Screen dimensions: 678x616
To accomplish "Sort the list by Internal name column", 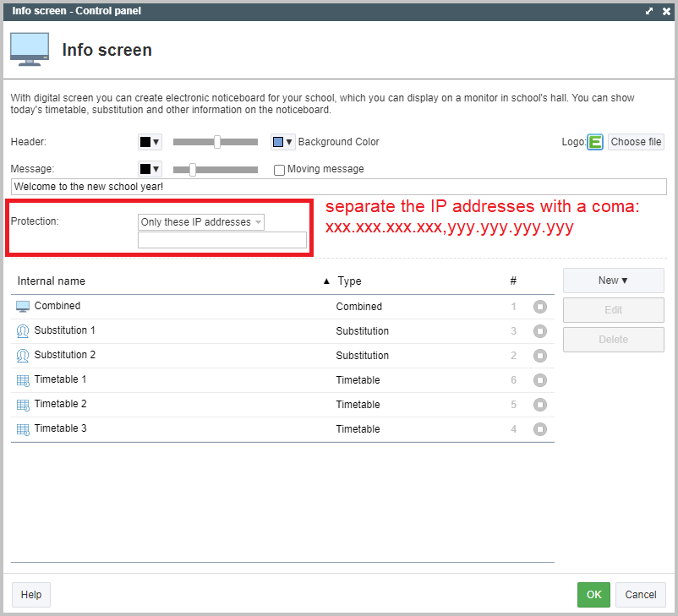I will point(52,281).
